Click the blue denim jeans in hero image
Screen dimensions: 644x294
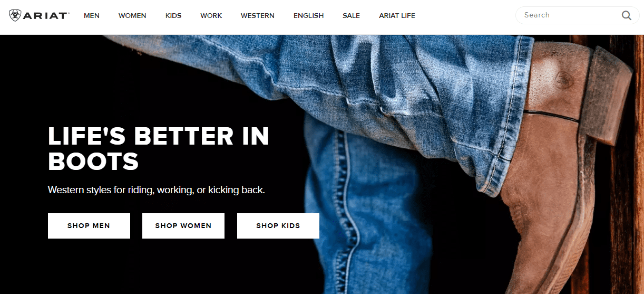[369, 132]
